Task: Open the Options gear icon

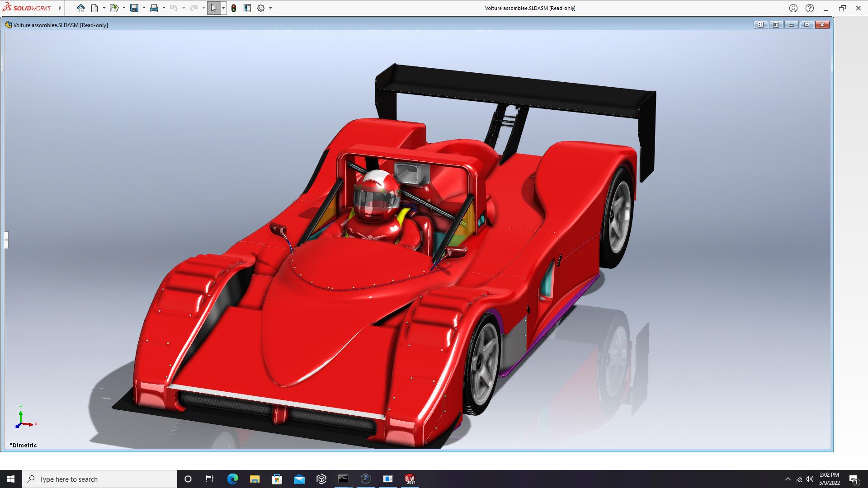Action: click(x=261, y=8)
